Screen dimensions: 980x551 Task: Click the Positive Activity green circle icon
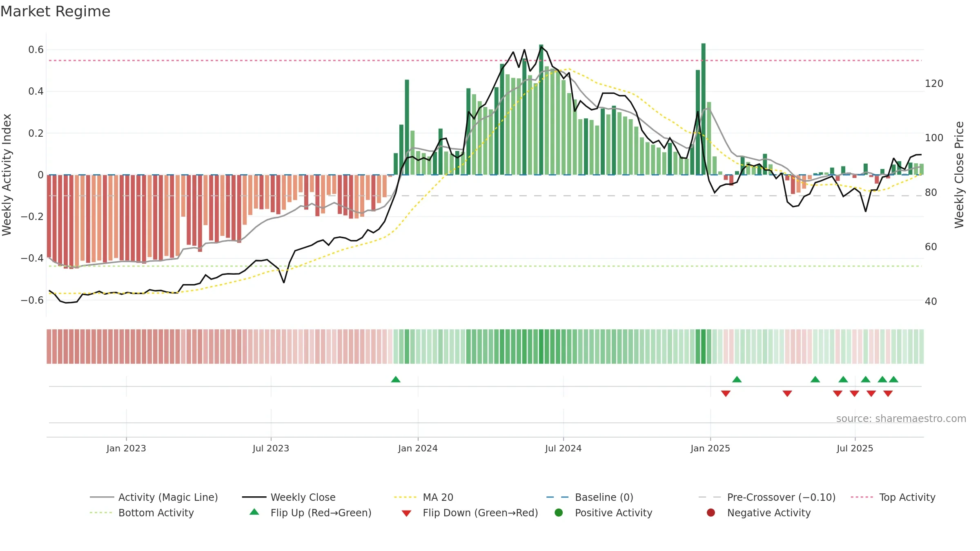coord(559,513)
